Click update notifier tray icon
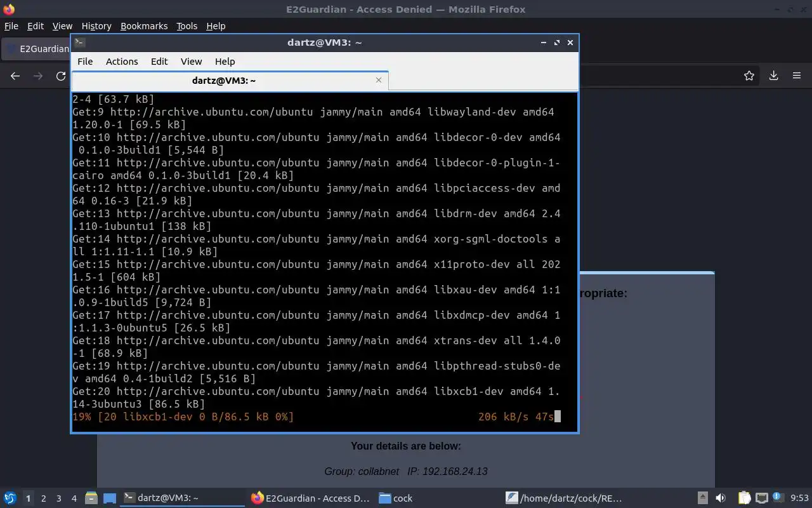Viewport: 812px width, 508px height. (778, 498)
